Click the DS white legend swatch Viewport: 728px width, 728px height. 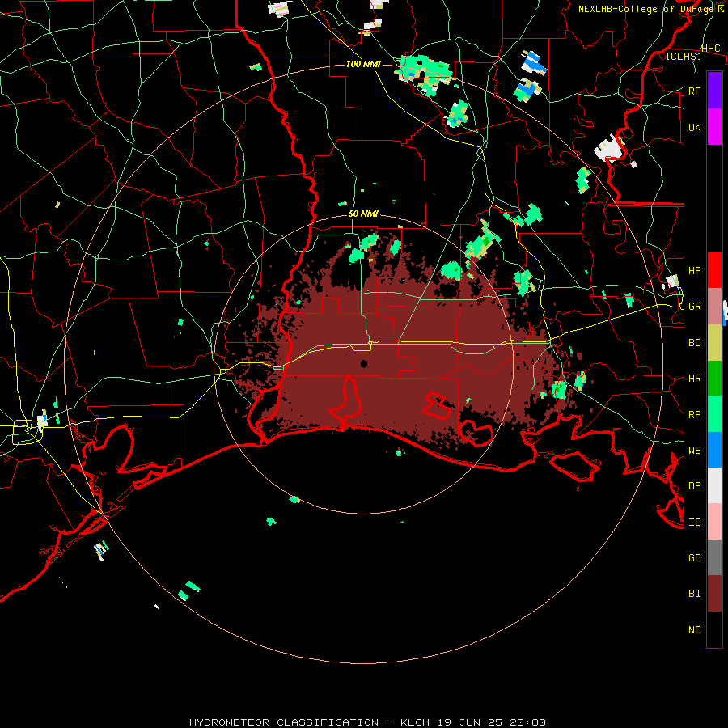[714, 485]
